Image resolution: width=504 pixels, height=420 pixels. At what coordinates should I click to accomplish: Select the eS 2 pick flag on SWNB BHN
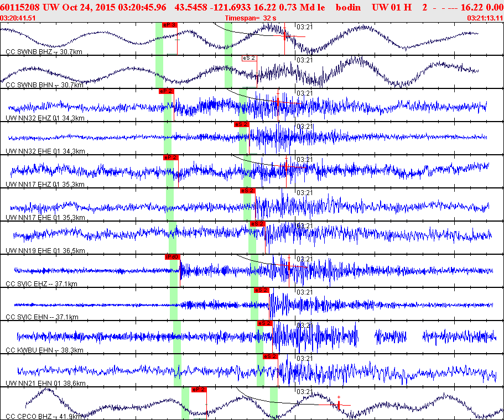249,58
